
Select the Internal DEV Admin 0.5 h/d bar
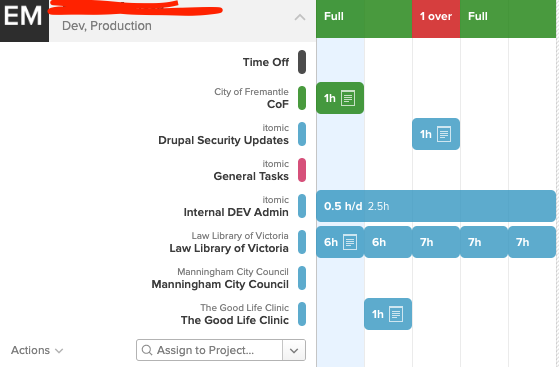436,206
